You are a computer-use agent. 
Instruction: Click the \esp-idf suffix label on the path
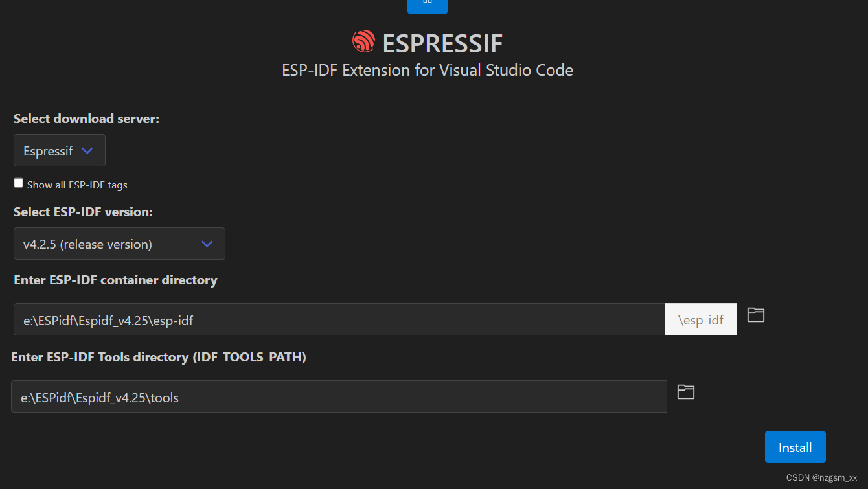700,319
